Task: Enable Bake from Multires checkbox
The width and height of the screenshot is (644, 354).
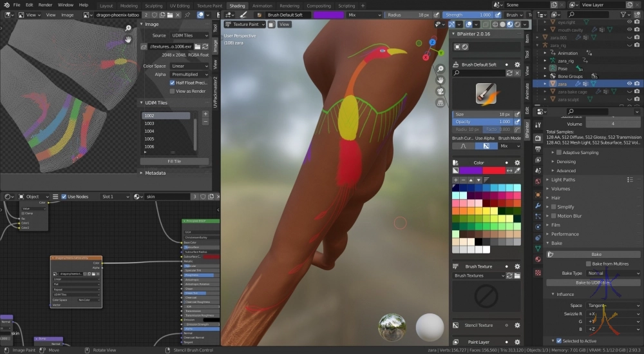Action: tap(589, 264)
